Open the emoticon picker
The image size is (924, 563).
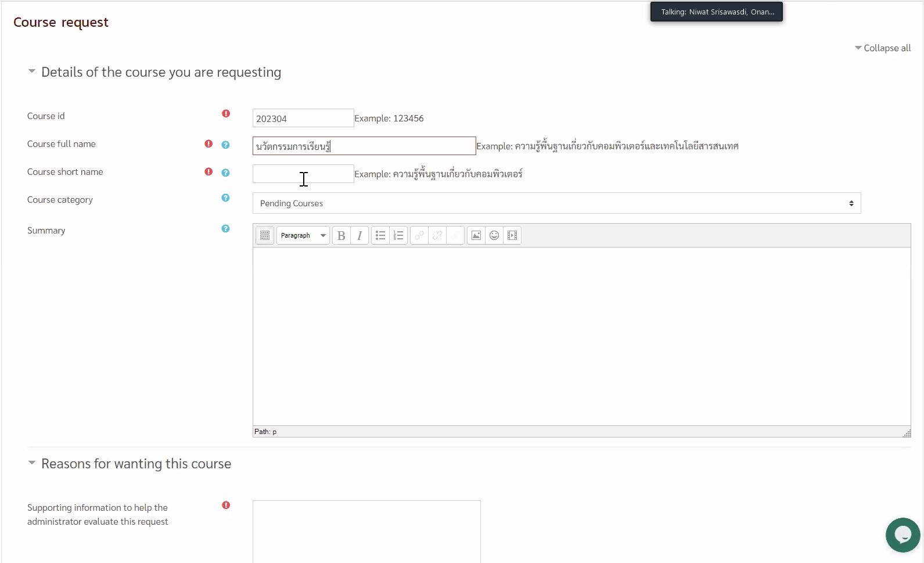494,235
